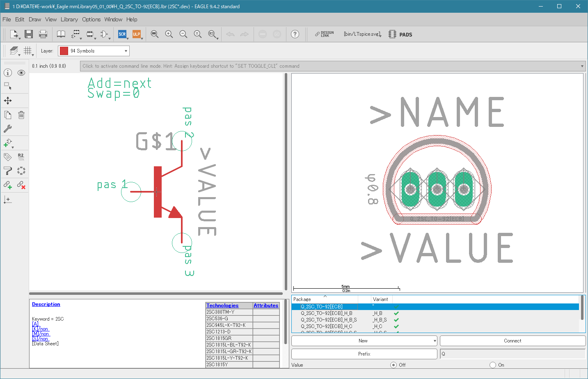This screenshot has width=588, height=379.
Task: Open the Info tool in the sidebar
Action: pyautogui.click(x=8, y=73)
